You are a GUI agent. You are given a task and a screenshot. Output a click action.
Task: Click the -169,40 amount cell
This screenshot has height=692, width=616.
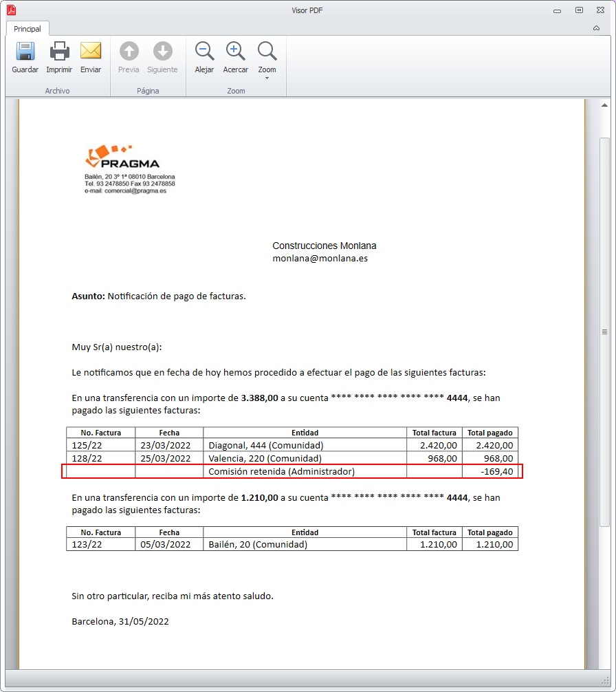coord(490,471)
